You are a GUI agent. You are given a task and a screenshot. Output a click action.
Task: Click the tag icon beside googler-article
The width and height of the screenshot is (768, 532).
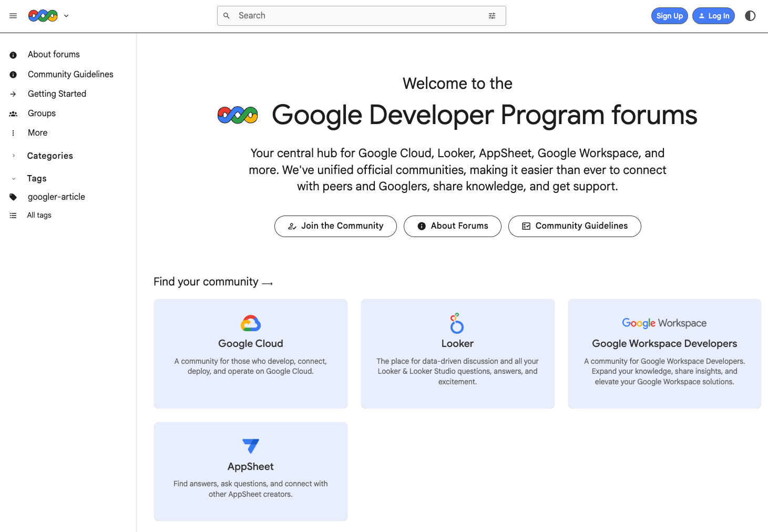(x=13, y=197)
